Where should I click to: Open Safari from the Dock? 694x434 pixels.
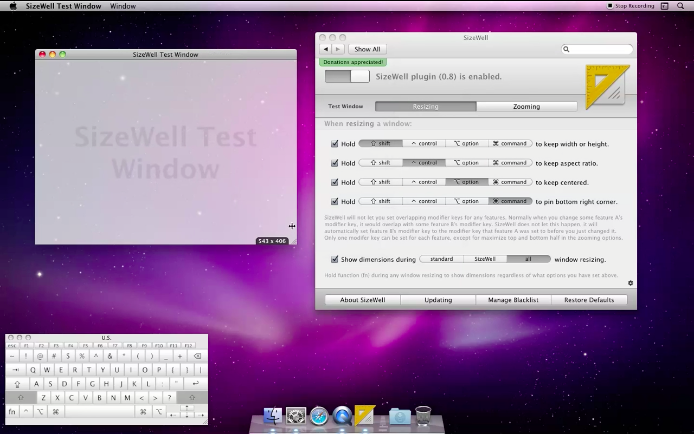[x=319, y=416]
